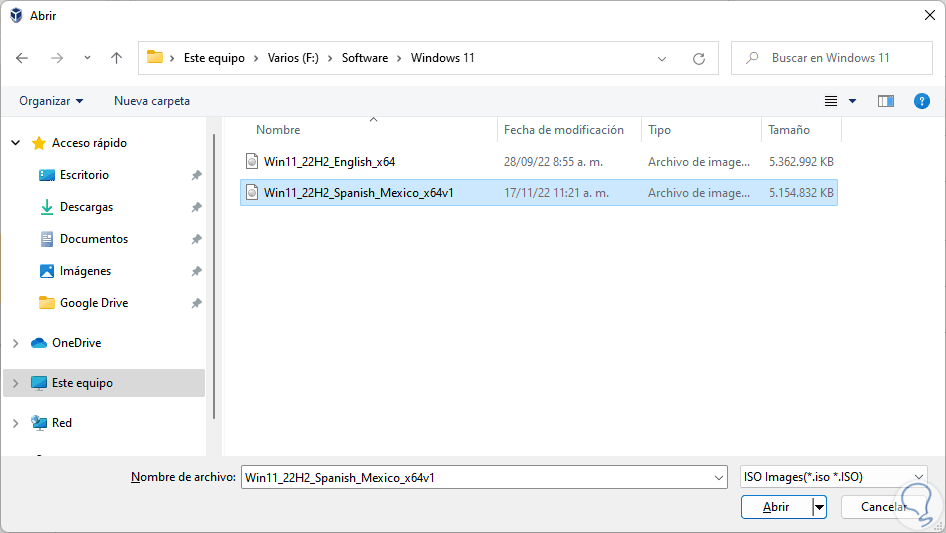Click the ISO icon of Win11_22H2_English_x64

pos(252,161)
